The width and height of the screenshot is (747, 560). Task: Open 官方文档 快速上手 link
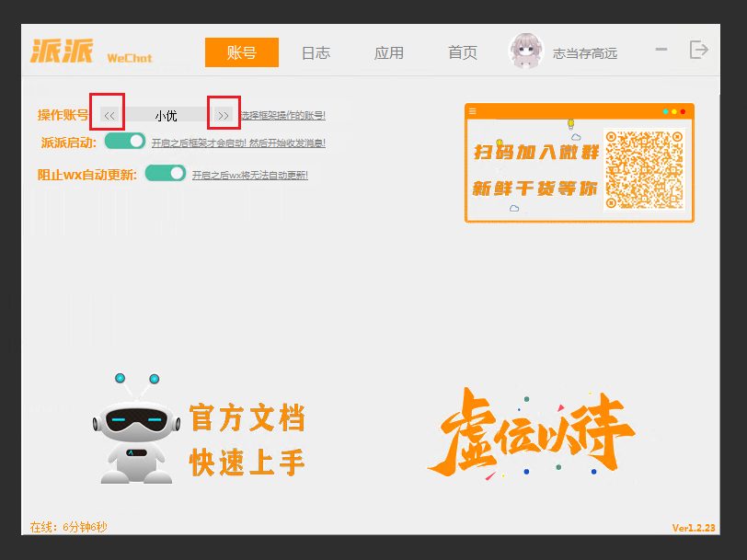(x=247, y=440)
